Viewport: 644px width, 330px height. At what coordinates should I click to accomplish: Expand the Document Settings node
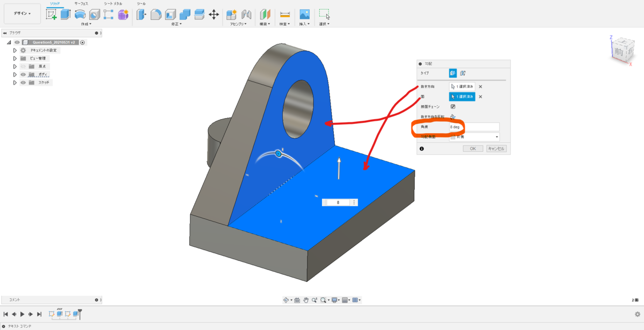(x=15, y=50)
